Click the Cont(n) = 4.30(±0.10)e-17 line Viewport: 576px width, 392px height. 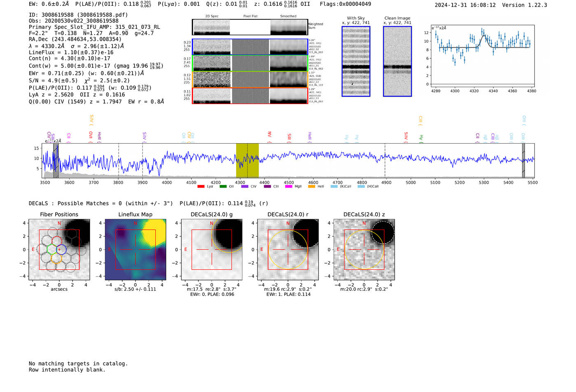pos(70,58)
